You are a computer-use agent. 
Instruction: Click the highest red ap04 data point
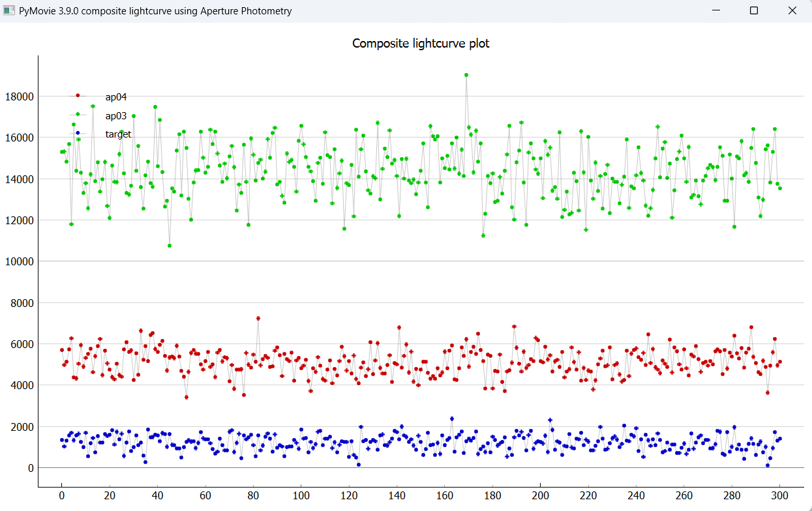(x=258, y=318)
